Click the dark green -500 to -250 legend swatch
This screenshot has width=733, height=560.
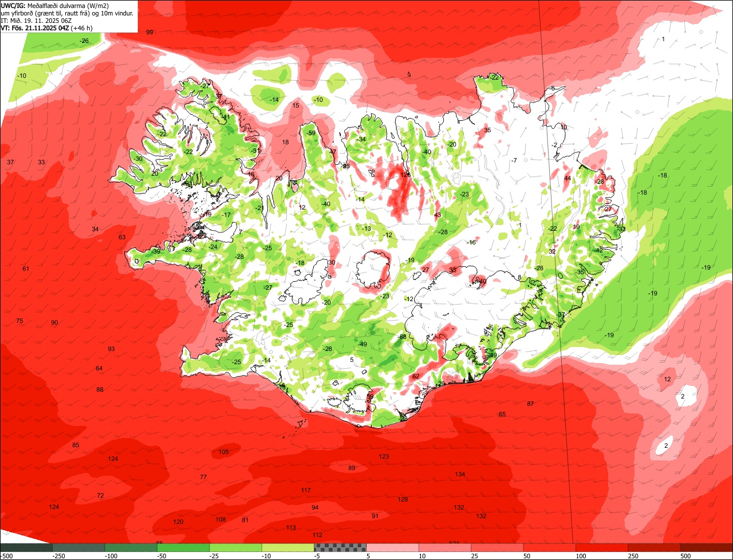(x=26, y=547)
